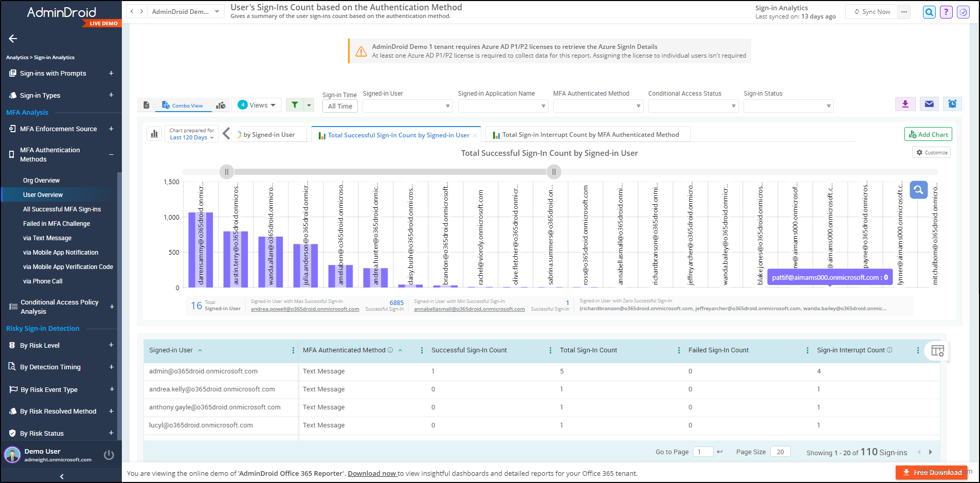Viewport: 980px width, 483px height.
Task: Click the green filter funnel icon
Action: click(x=295, y=105)
